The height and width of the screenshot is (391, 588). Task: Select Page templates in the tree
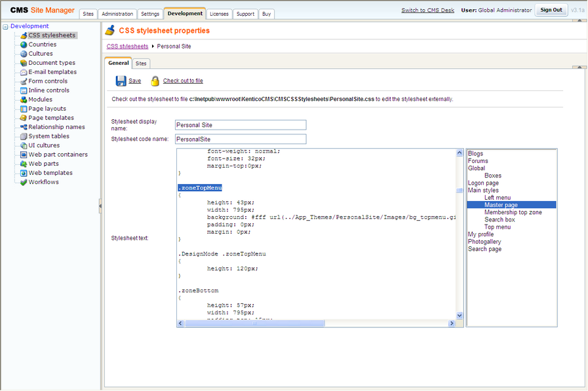[x=51, y=118]
